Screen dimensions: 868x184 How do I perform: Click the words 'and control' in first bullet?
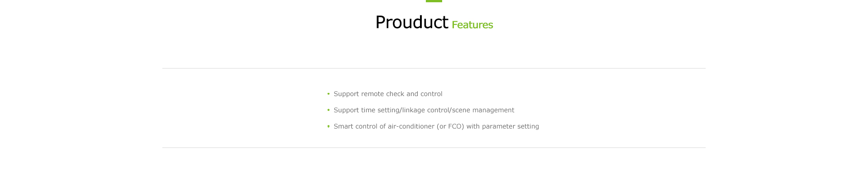click(425, 94)
